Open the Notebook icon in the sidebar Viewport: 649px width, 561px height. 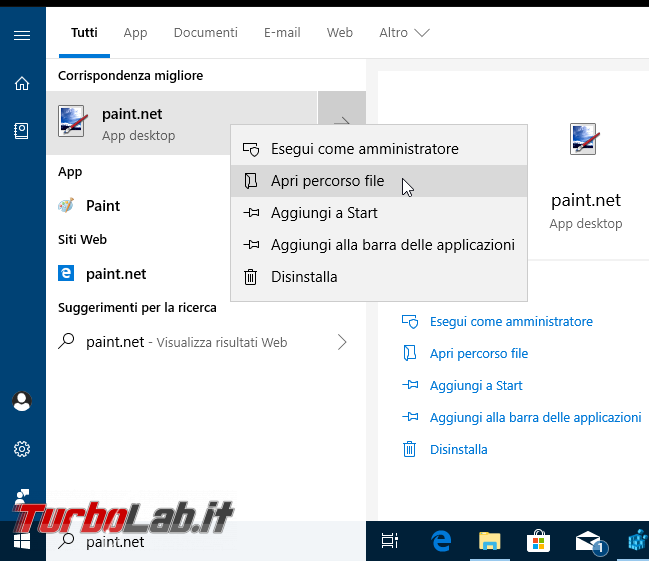tap(22, 131)
